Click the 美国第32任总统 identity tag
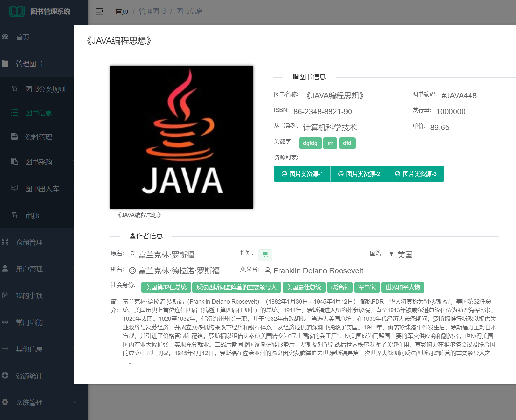The height and width of the screenshot is (420, 516). (x=166, y=287)
